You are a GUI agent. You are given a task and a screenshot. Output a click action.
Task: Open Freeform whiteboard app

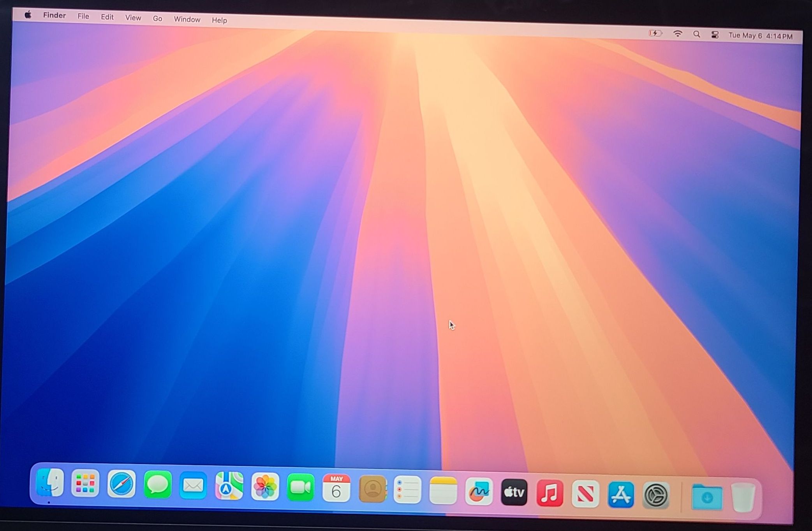coord(479,492)
